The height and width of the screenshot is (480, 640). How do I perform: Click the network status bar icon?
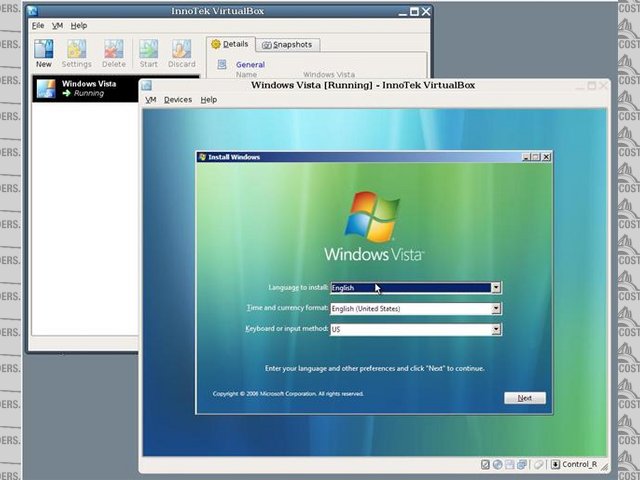522,464
